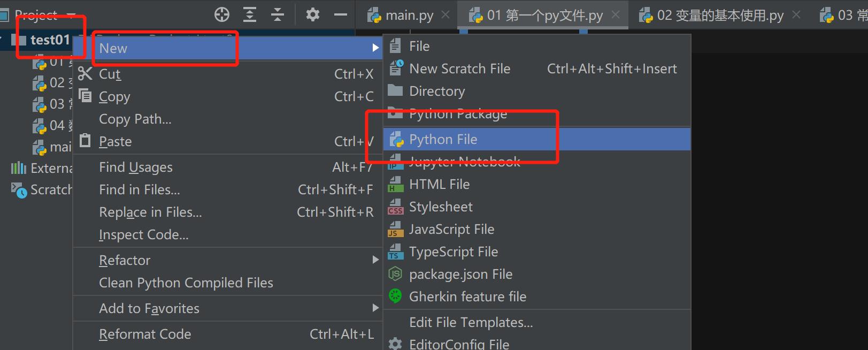This screenshot has width=868, height=350.
Task: Click the File icon in New submenu
Action: (395, 46)
